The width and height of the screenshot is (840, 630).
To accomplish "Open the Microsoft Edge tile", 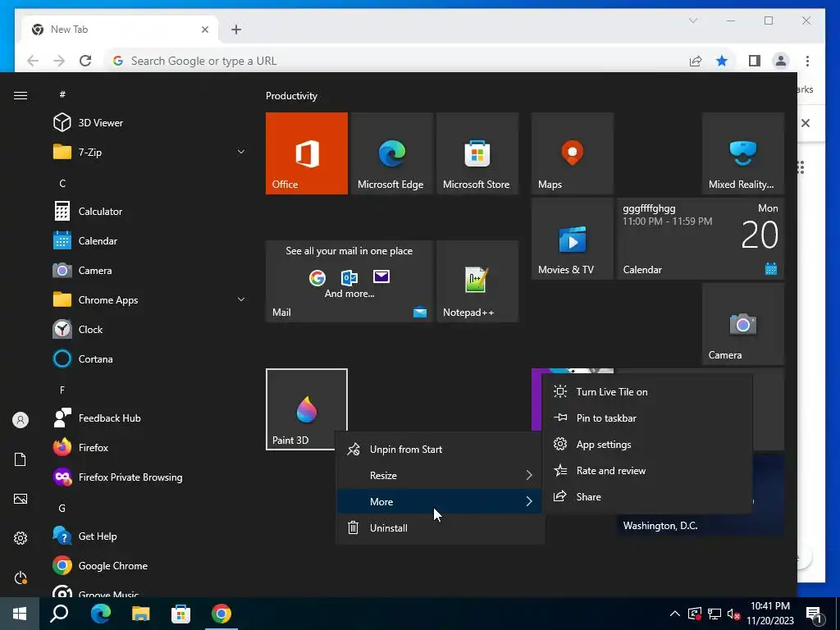I will coord(391,153).
